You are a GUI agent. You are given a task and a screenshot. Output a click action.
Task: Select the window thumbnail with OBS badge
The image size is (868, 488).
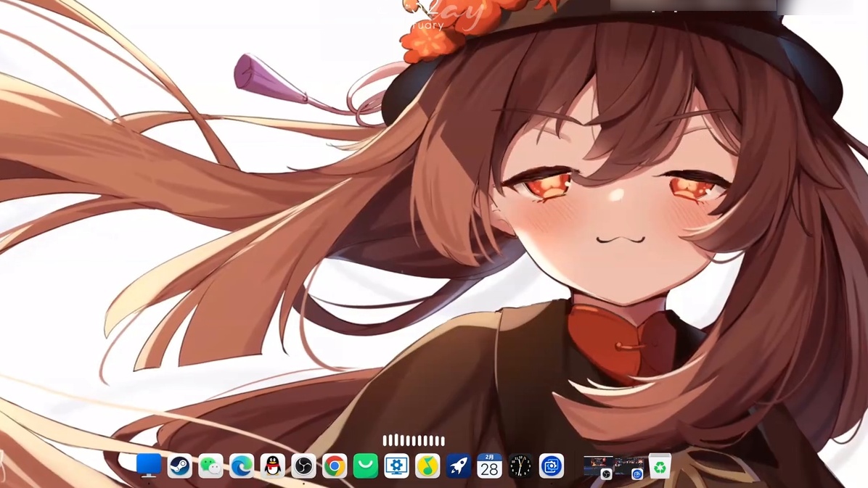pyautogui.click(x=598, y=466)
